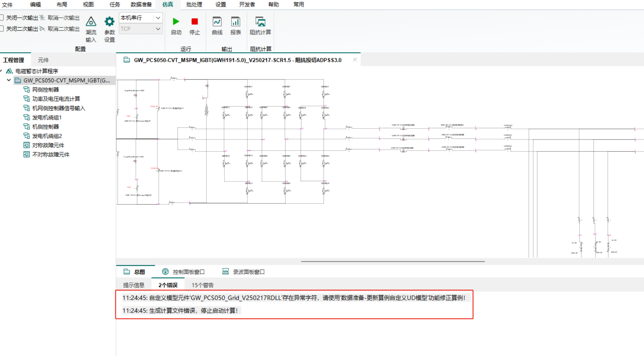Click the green Start simulation icon
This screenshot has width=644, height=356.
[176, 22]
